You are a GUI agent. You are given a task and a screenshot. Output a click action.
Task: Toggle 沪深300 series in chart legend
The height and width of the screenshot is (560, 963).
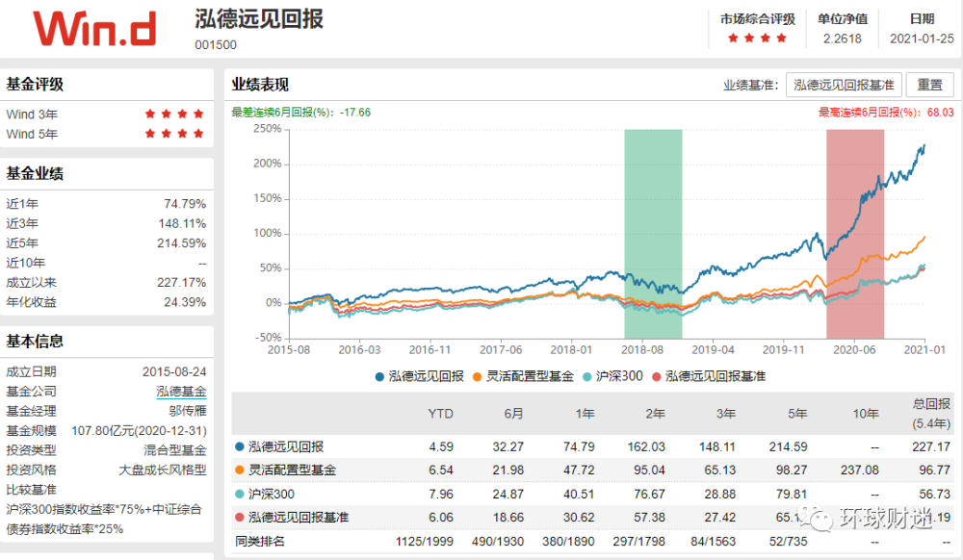click(x=612, y=376)
